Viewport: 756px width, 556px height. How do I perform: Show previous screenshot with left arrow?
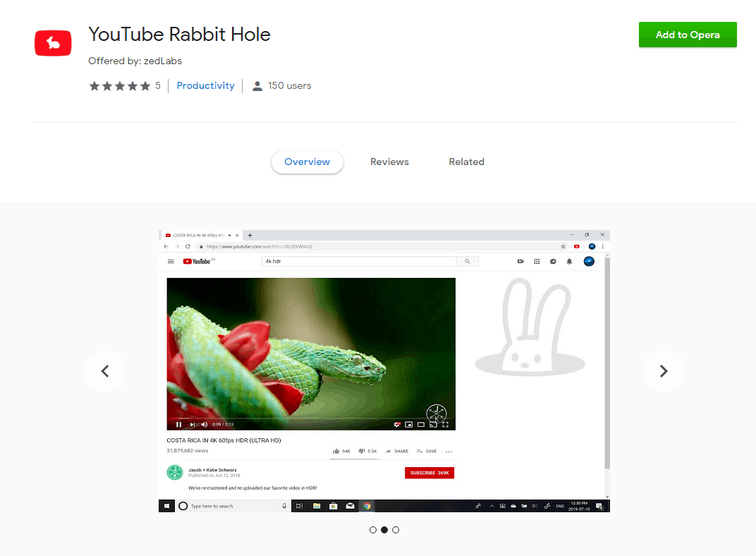[x=105, y=371]
